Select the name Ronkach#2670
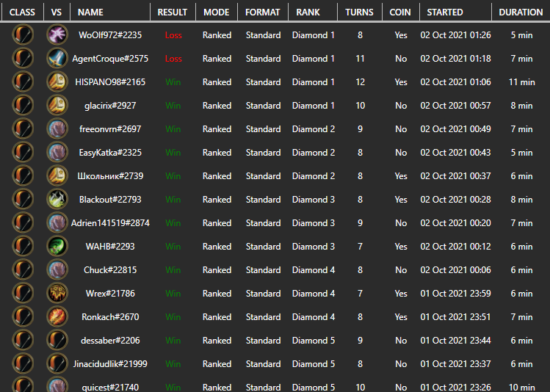 [x=110, y=317]
